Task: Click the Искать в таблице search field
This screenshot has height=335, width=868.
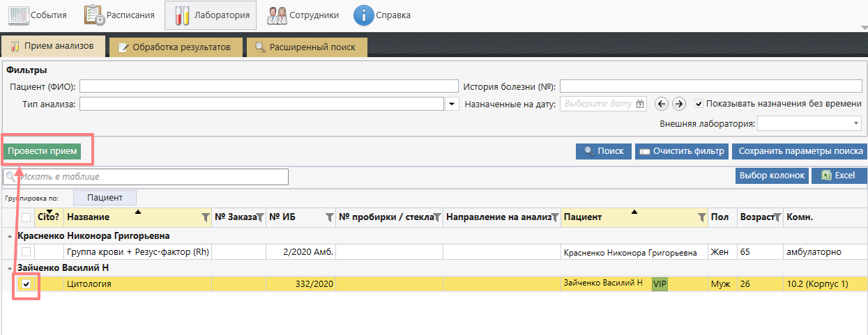Action: point(146,177)
